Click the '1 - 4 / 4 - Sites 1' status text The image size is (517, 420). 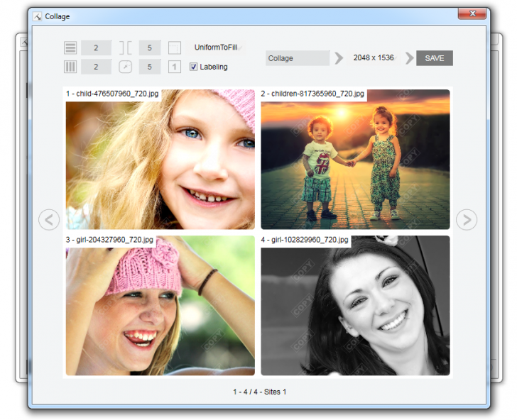pos(259,392)
